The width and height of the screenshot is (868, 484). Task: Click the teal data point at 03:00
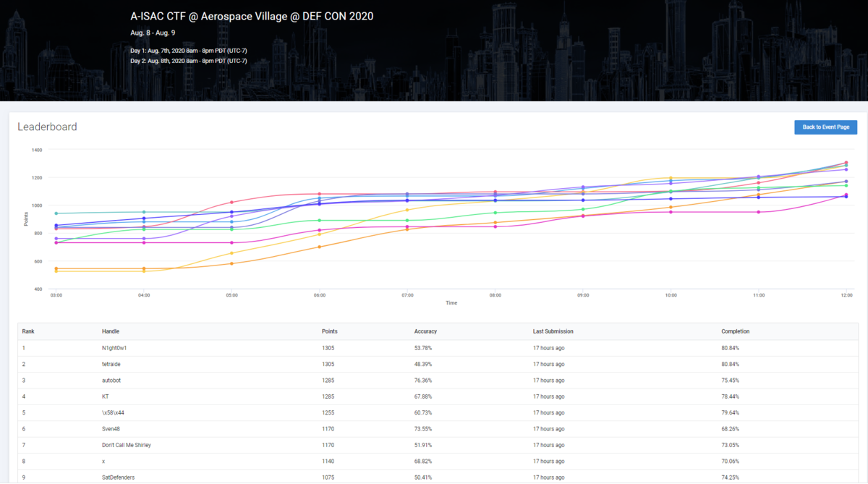coord(56,213)
